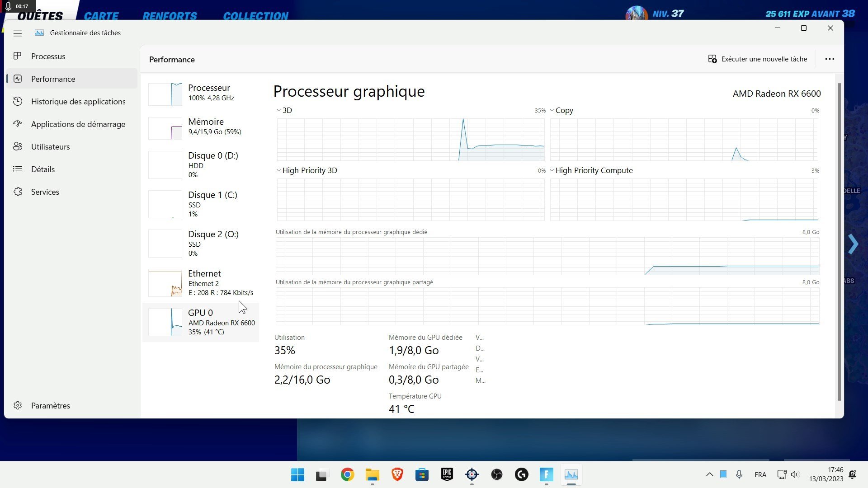Select GPU 0 AMD Radeon RX 6600
Image resolution: width=868 pixels, height=488 pixels.
[x=201, y=322]
